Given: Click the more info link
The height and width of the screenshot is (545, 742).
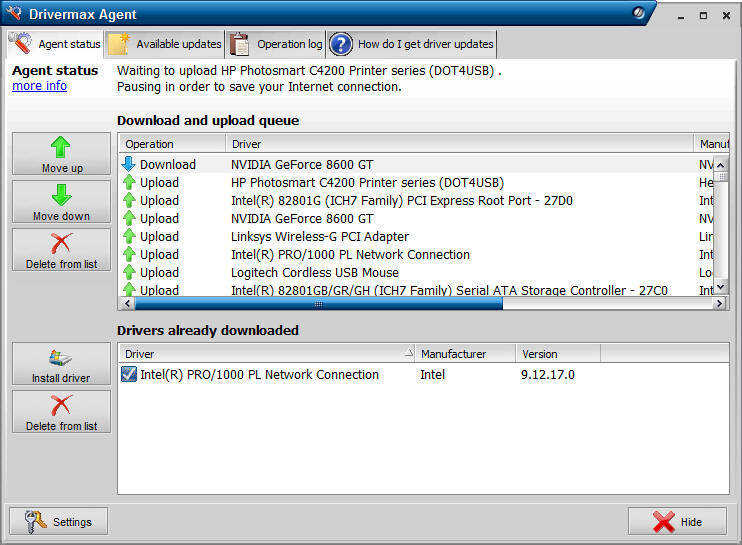Looking at the screenshot, I should (x=39, y=86).
